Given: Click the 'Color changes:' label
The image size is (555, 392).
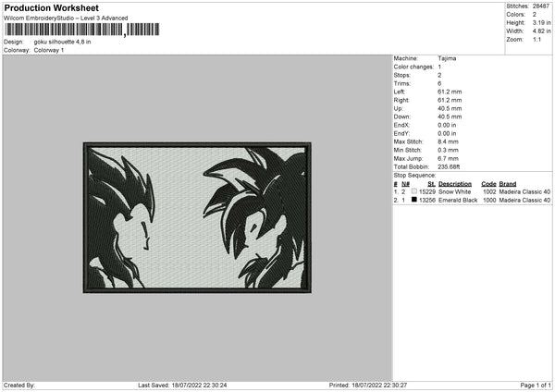Looking at the screenshot, I should click(413, 67).
